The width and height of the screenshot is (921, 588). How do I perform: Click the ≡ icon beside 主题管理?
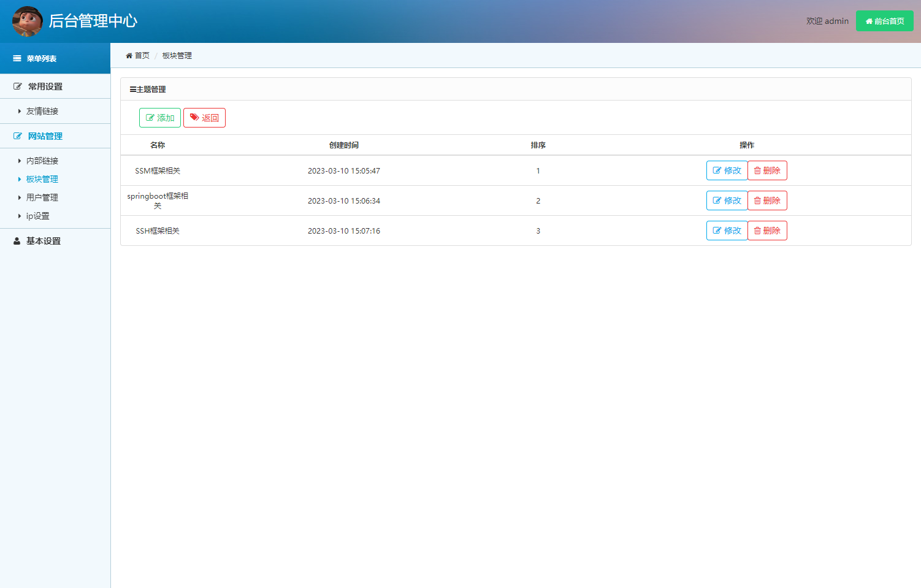tap(133, 90)
